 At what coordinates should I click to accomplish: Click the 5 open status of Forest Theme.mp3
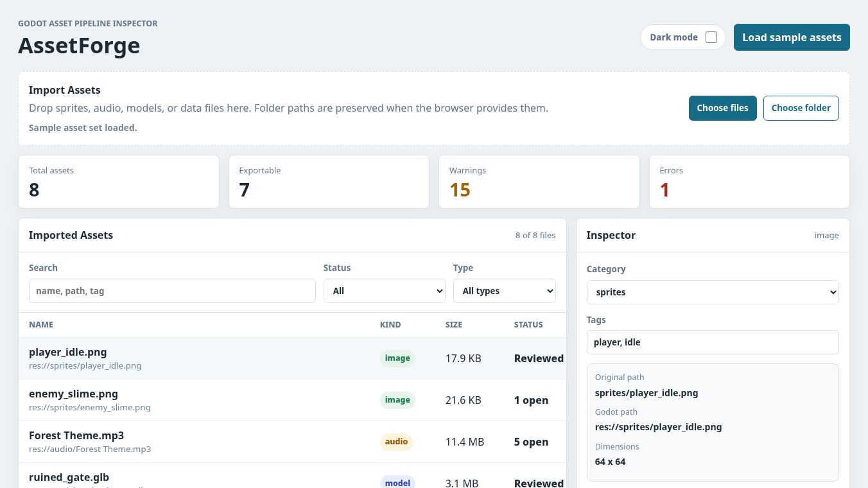tap(531, 442)
